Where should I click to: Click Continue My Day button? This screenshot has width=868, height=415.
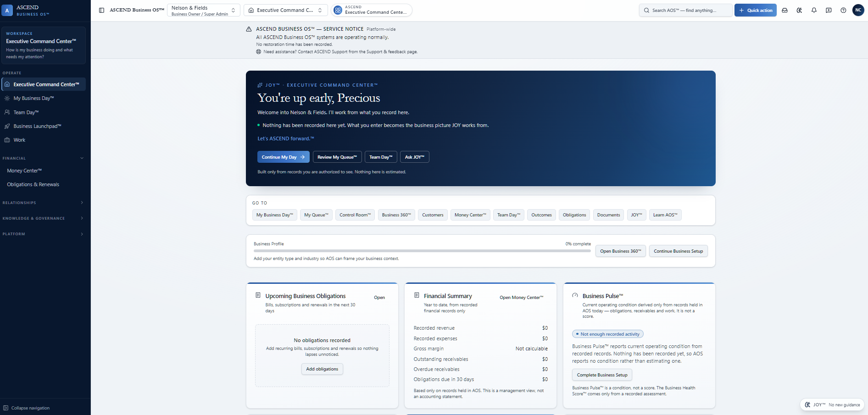point(283,157)
